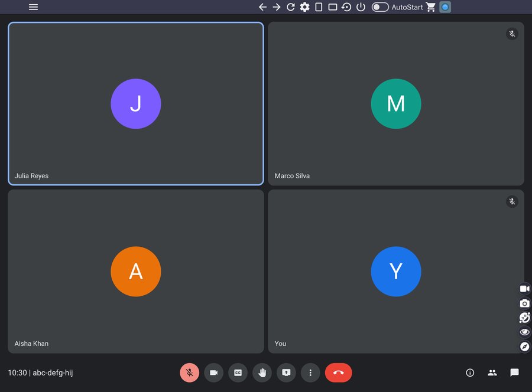Click the power icon
The height and width of the screenshot is (392, 532).
tap(361, 7)
